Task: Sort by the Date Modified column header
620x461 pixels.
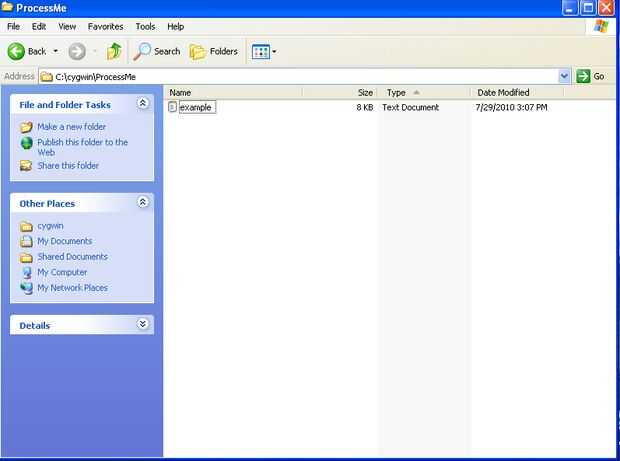Action: coord(517,93)
